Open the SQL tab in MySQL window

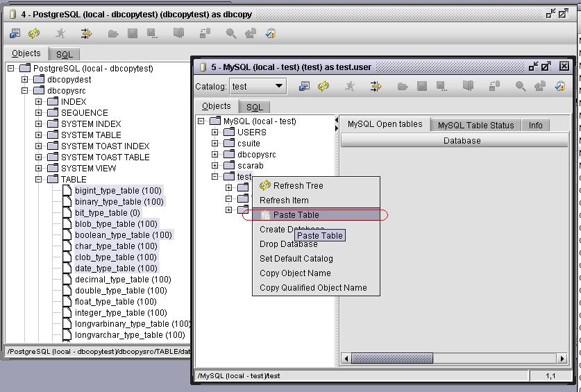pos(254,107)
